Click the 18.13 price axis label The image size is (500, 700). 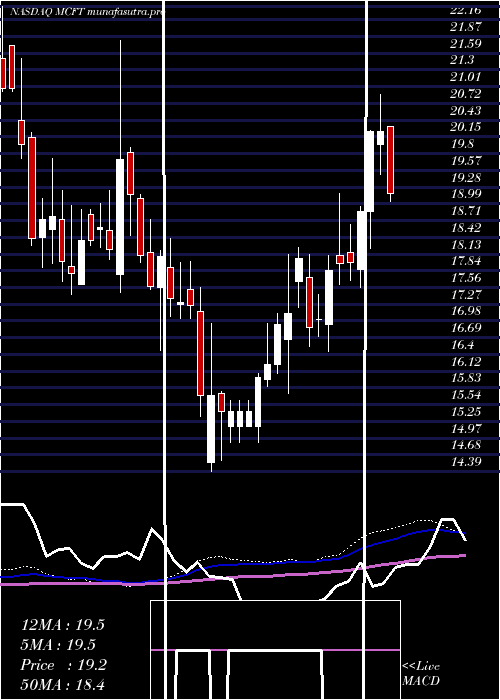466,245
